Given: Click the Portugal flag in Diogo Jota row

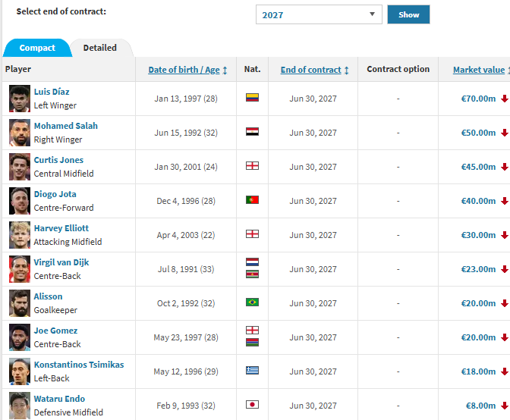Looking at the screenshot, I should [x=252, y=200].
